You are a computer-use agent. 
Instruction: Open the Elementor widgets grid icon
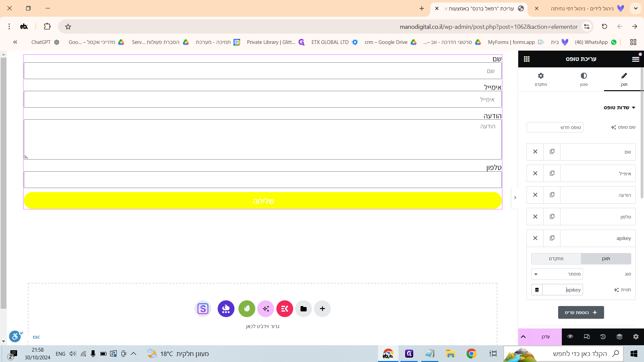(x=527, y=59)
